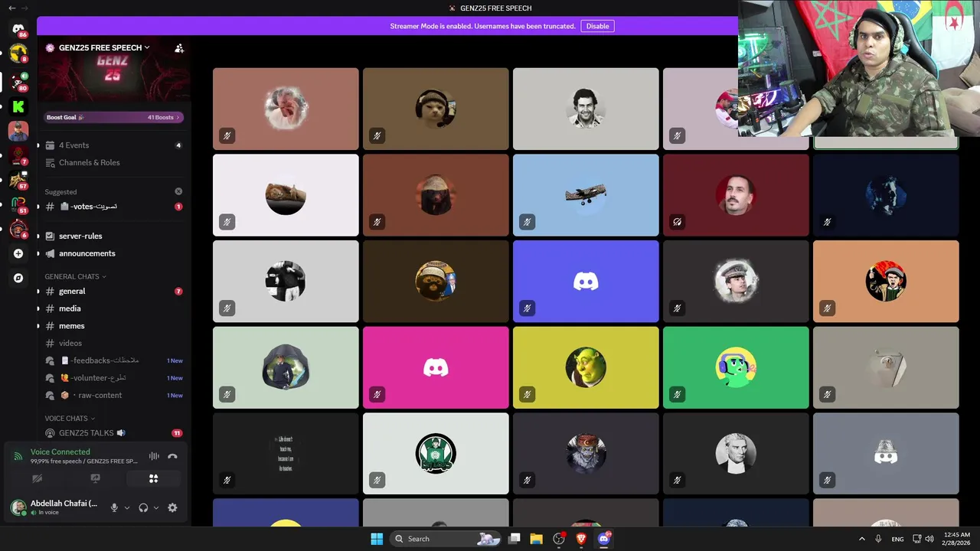Disable Streamer Mode from the banner

tap(597, 26)
